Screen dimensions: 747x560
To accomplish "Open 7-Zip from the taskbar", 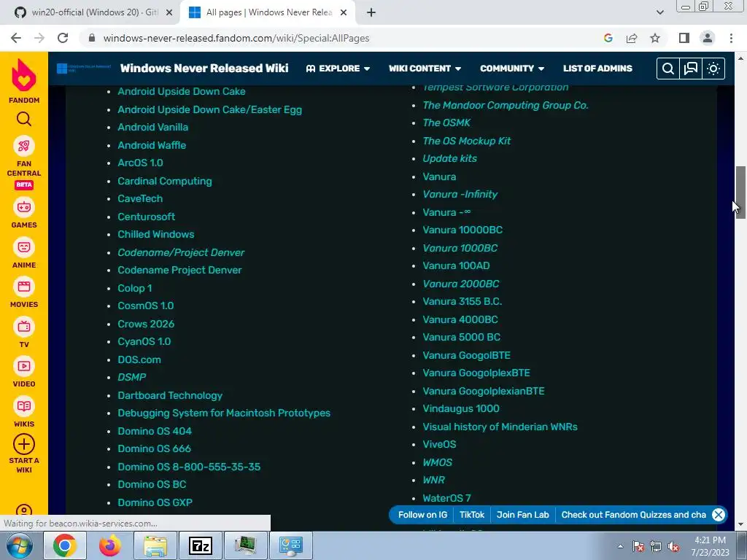I will point(201,545).
